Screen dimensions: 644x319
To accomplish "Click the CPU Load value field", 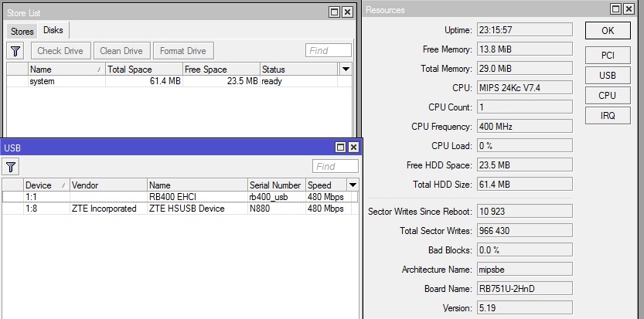I will [x=524, y=146].
